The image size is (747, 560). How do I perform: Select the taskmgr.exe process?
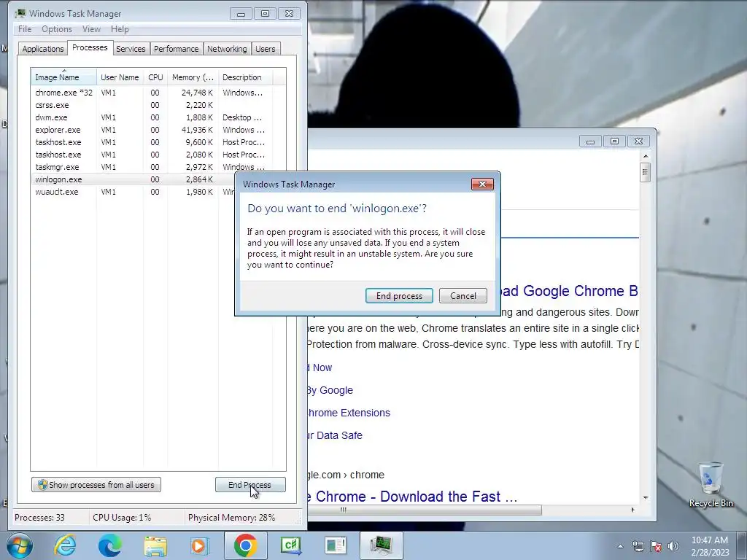[158, 167]
